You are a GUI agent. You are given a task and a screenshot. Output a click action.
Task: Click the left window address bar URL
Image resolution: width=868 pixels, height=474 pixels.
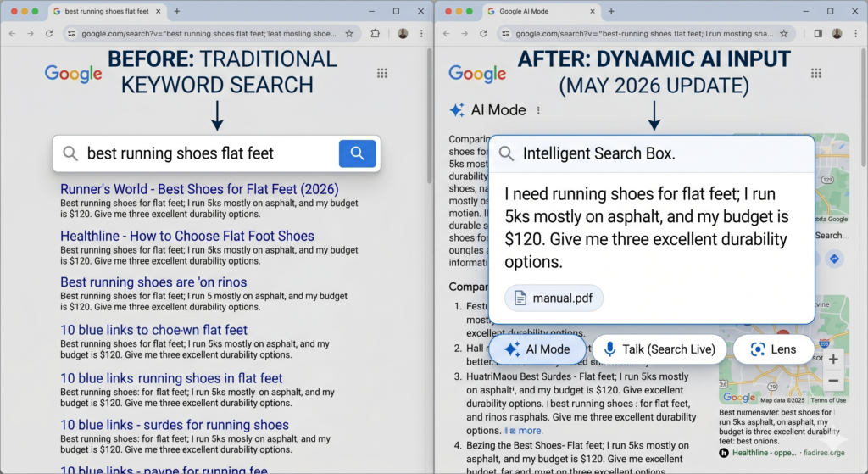(209, 34)
